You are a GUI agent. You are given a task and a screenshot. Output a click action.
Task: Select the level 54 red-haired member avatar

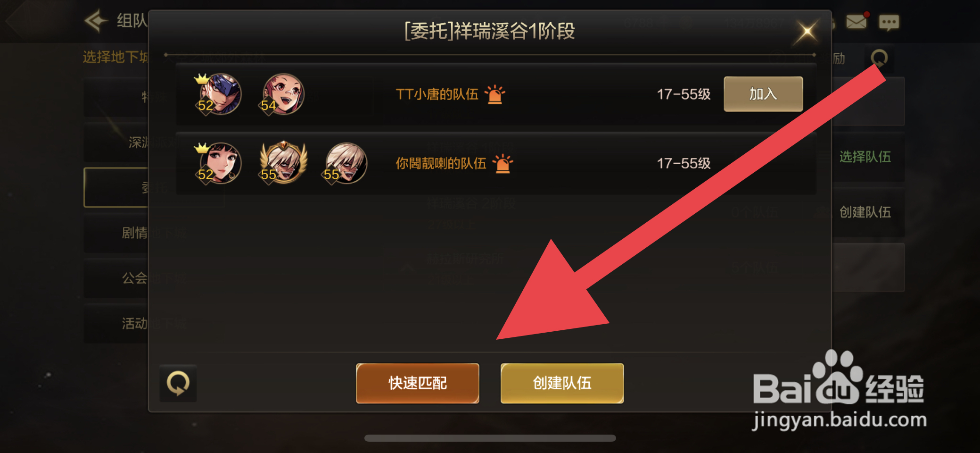click(x=282, y=94)
